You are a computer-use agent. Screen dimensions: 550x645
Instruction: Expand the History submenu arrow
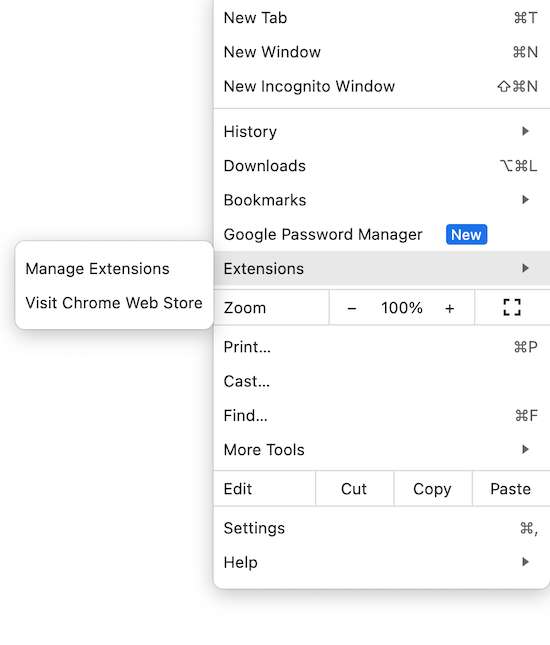[x=525, y=131]
